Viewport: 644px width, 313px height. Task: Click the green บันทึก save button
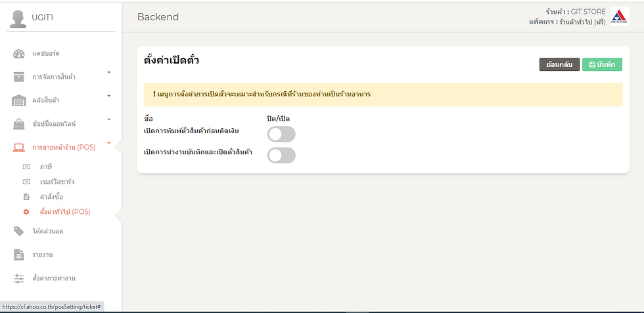602,64
